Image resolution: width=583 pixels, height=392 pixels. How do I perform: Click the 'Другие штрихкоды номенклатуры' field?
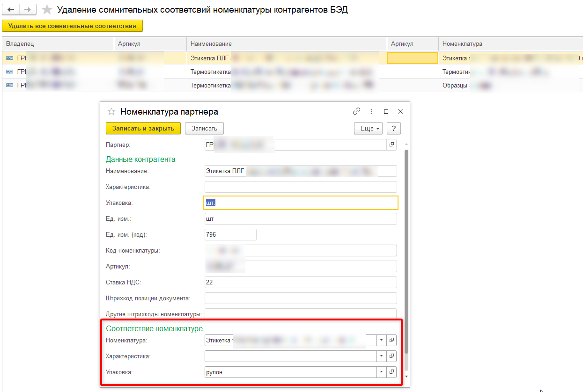click(x=301, y=314)
